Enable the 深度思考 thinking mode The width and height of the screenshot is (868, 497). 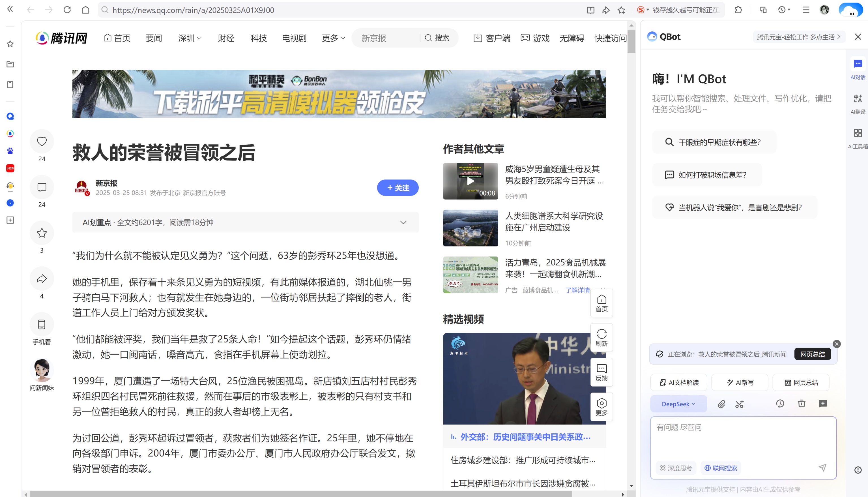[676, 468]
